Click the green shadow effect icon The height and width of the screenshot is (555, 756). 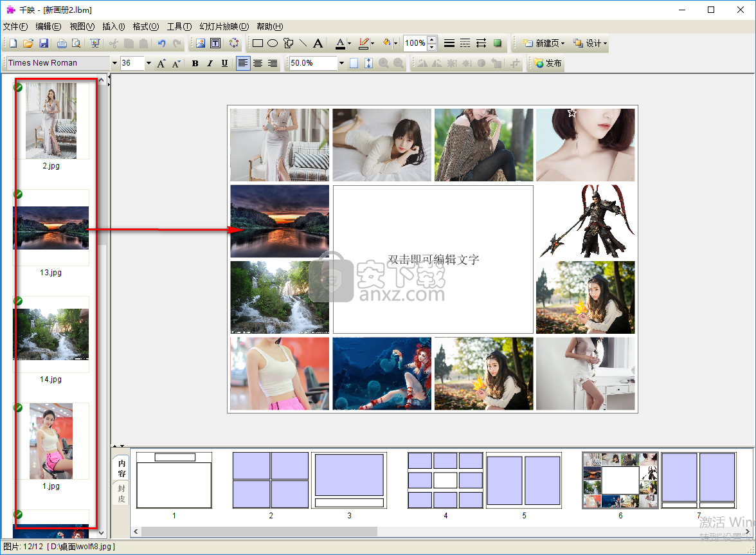click(497, 43)
